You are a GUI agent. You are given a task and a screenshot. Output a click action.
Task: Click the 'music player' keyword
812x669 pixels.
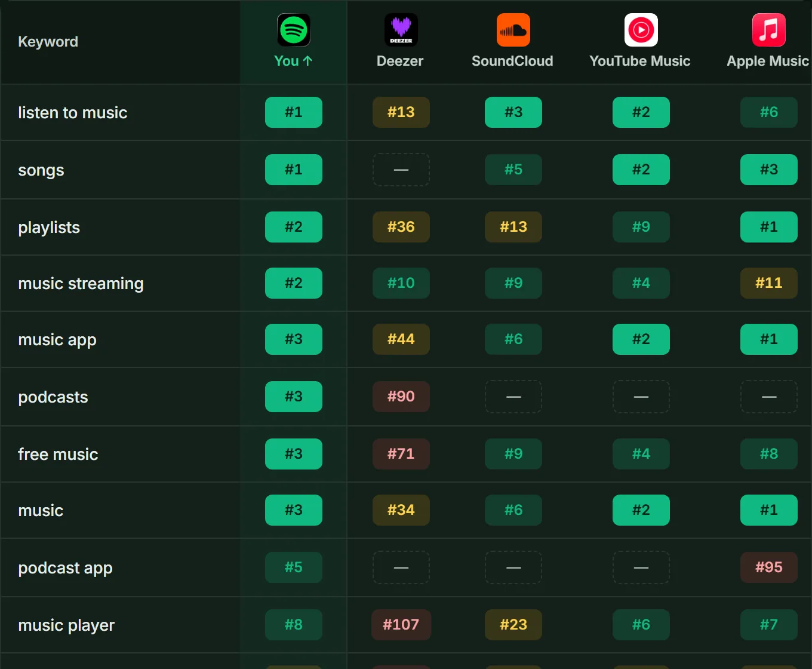click(x=66, y=625)
